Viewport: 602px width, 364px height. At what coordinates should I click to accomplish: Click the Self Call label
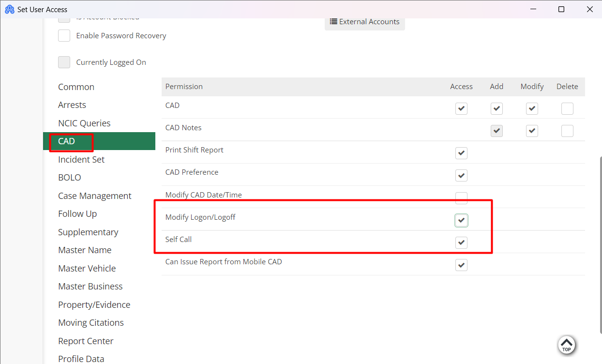coord(178,240)
